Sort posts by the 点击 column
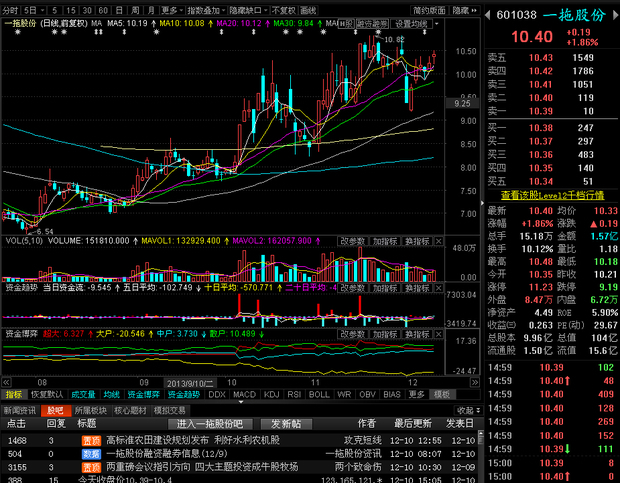The height and width of the screenshot is (483, 620). (16, 424)
